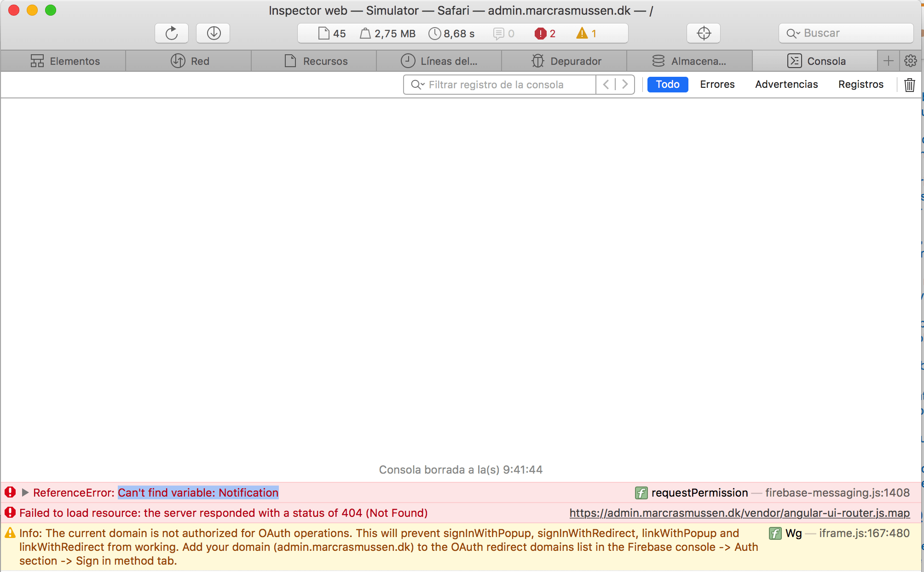Show only Errores in console
The height and width of the screenshot is (572, 924).
(717, 85)
